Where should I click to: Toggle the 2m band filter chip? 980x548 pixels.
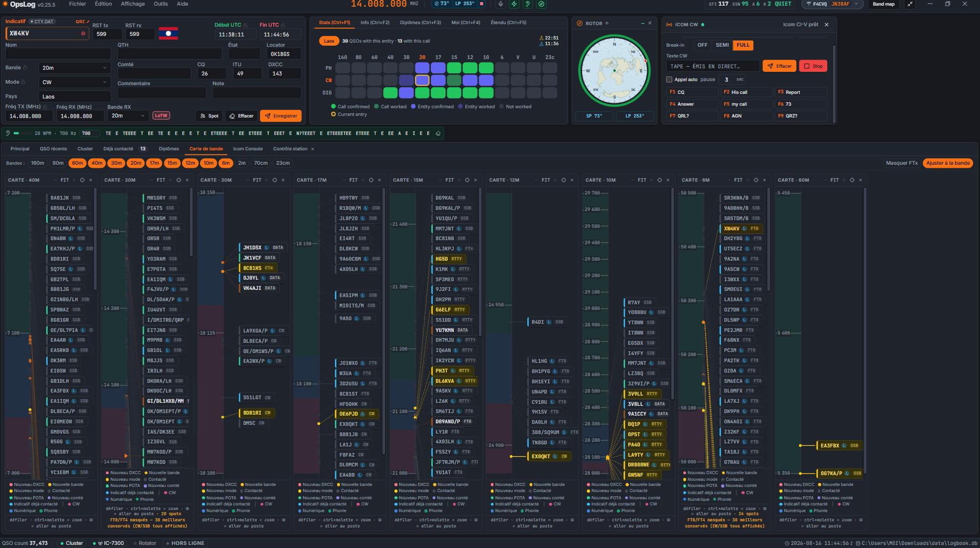(x=242, y=163)
